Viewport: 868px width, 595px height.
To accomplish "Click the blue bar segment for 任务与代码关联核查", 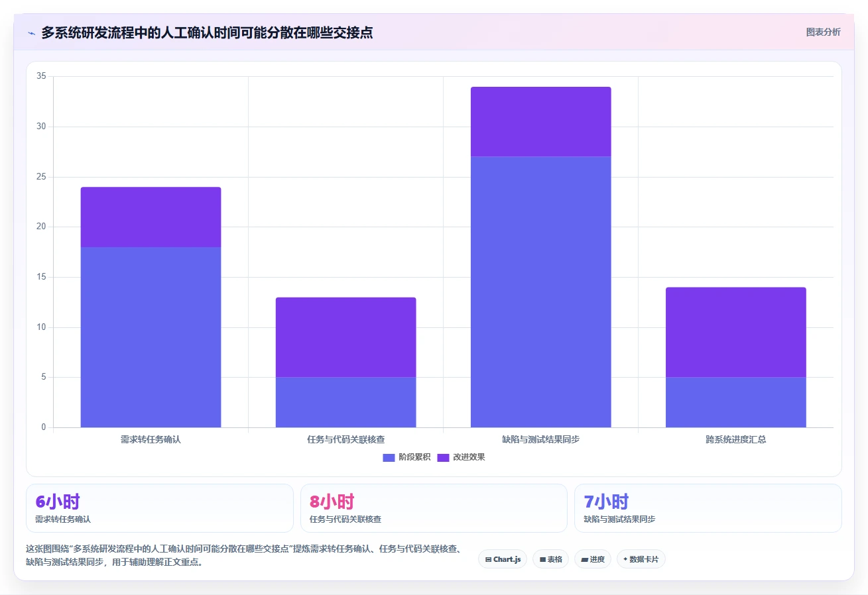I will [x=345, y=402].
